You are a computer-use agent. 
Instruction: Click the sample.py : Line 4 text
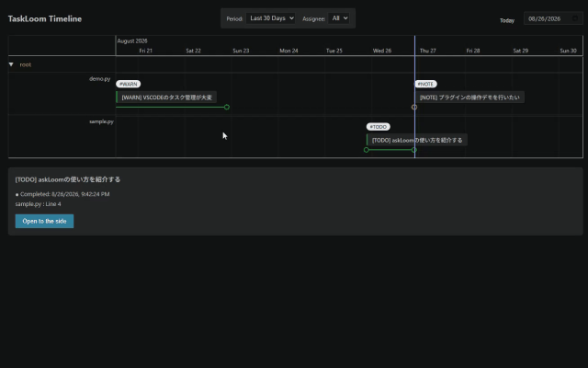tap(39, 204)
